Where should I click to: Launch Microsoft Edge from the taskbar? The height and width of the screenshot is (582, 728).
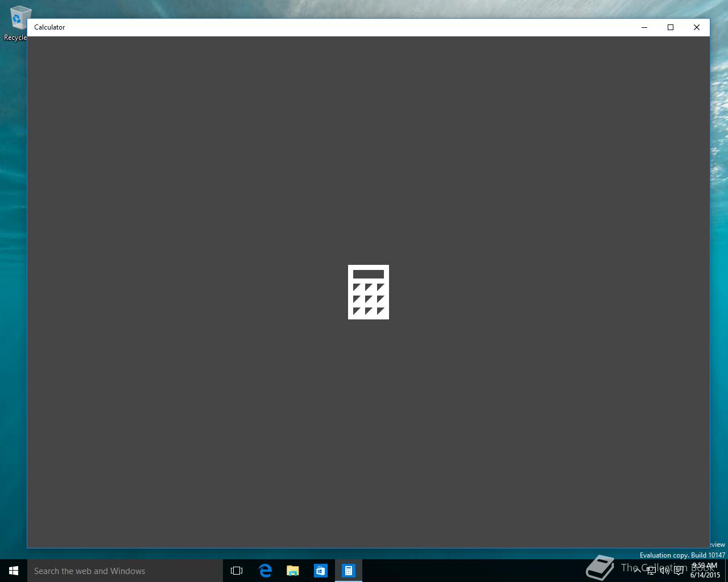point(265,571)
